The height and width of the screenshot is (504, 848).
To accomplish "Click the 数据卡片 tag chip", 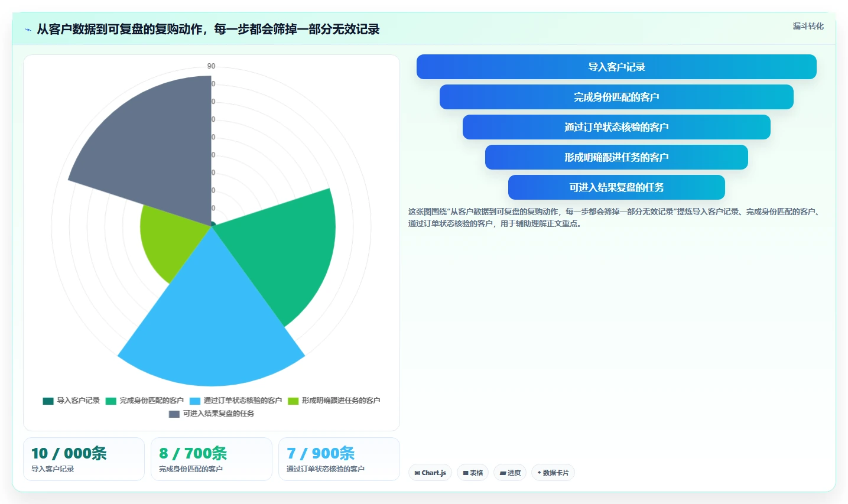I will pos(553,473).
